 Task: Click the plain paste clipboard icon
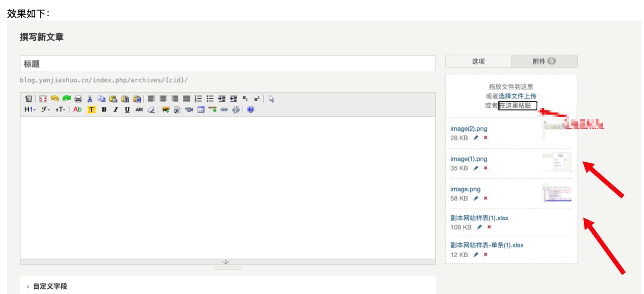(x=113, y=99)
